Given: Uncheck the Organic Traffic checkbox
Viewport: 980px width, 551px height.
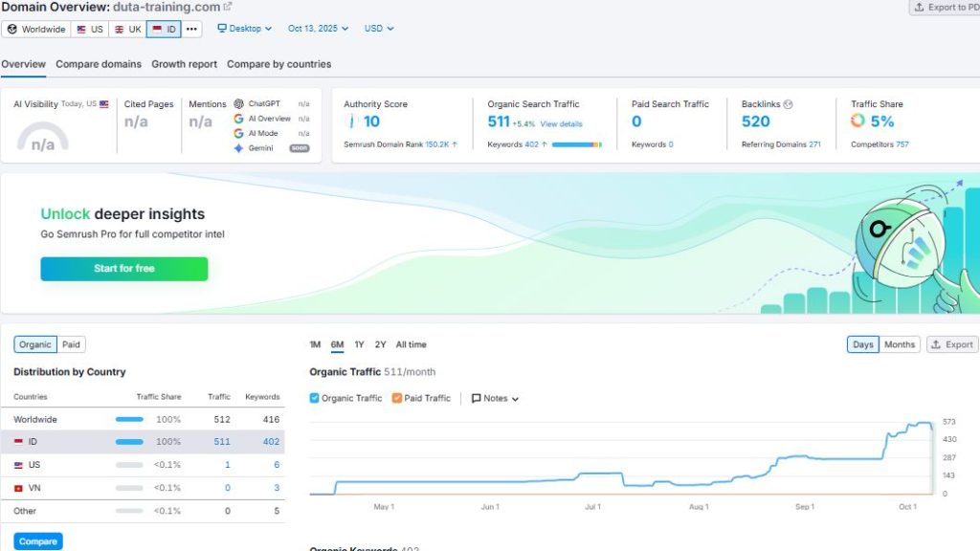Looking at the screenshot, I should point(314,398).
